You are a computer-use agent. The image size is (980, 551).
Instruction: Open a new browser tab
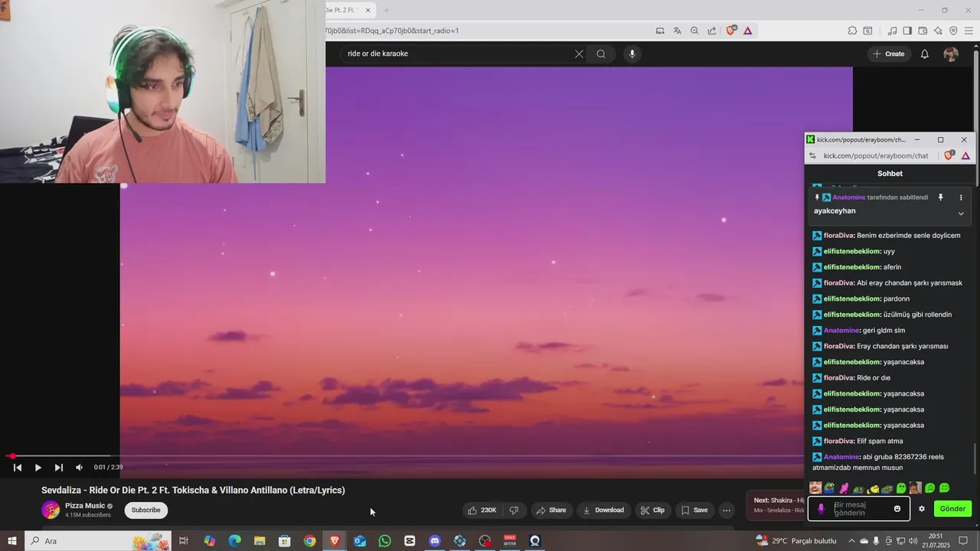pyautogui.click(x=387, y=10)
